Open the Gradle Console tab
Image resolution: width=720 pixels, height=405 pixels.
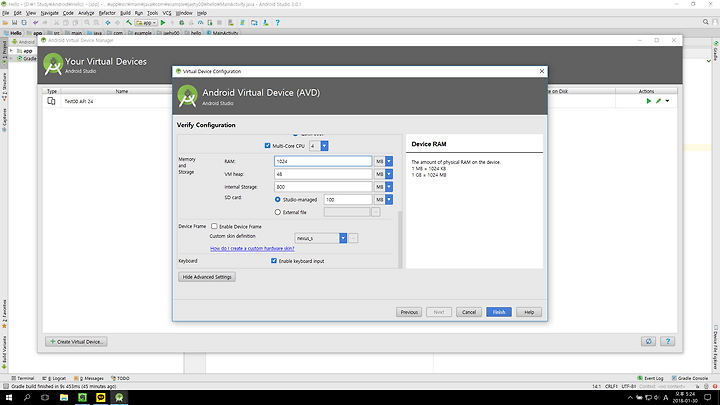tap(690, 378)
